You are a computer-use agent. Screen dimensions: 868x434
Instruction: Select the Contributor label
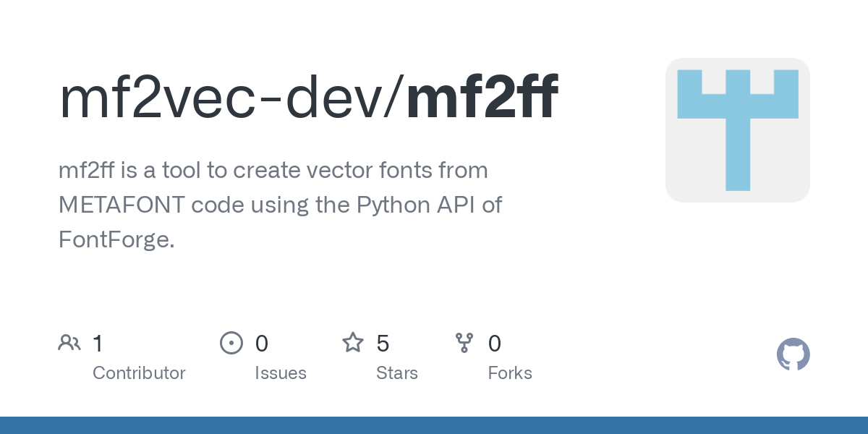tap(139, 373)
